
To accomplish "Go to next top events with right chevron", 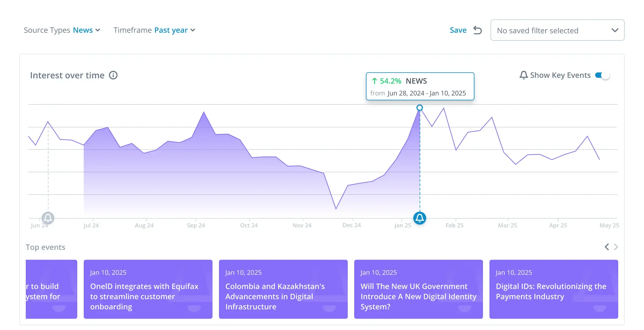I will [616, 247].
